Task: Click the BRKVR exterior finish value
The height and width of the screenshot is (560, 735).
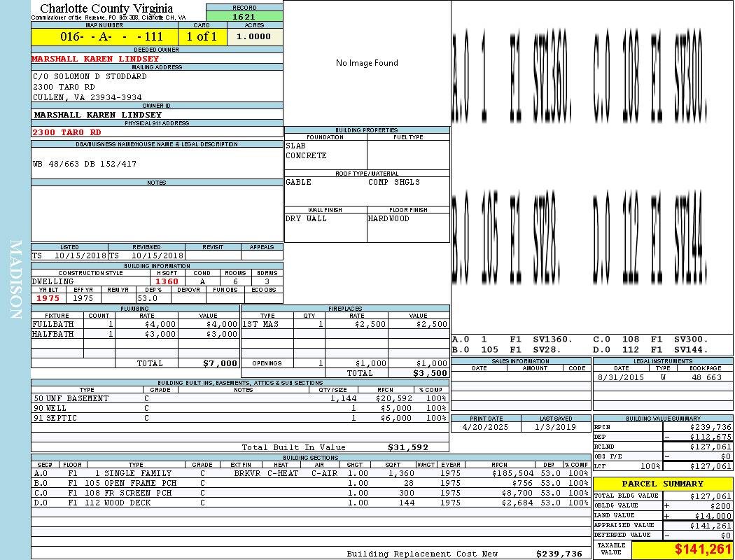Action: 247,474
